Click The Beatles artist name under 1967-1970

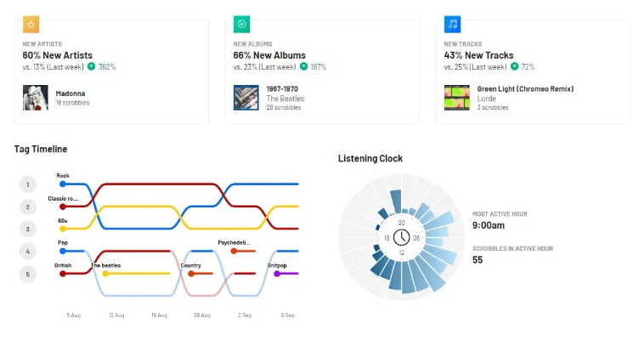(285, 99)
